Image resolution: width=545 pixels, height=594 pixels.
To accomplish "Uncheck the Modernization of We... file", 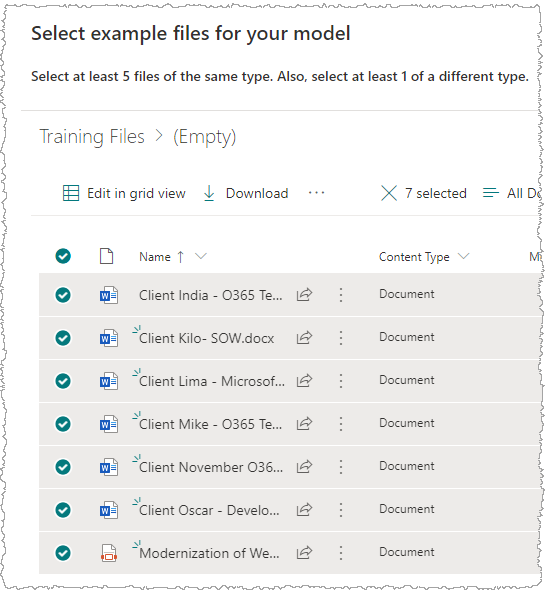I will [63, 553].
